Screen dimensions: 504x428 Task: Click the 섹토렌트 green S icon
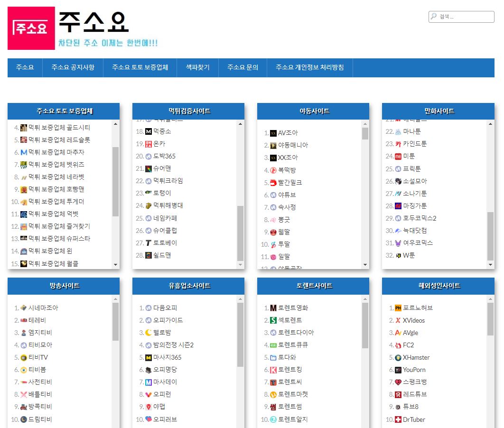(273, 320)
